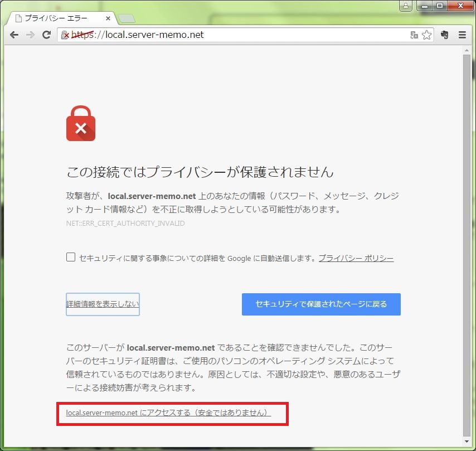
Task: Open the Chrome hamburger menu
Action: 462,35
